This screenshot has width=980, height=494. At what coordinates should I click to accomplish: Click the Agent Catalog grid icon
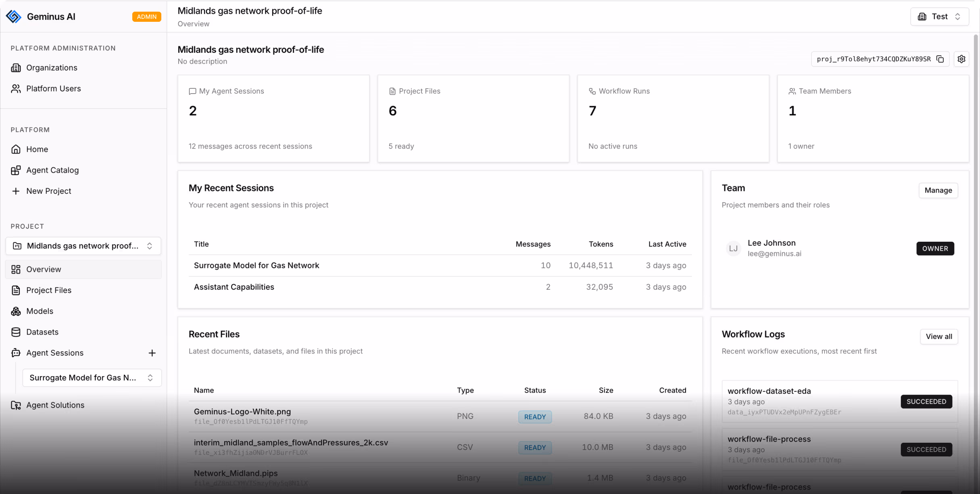point(16,170)
